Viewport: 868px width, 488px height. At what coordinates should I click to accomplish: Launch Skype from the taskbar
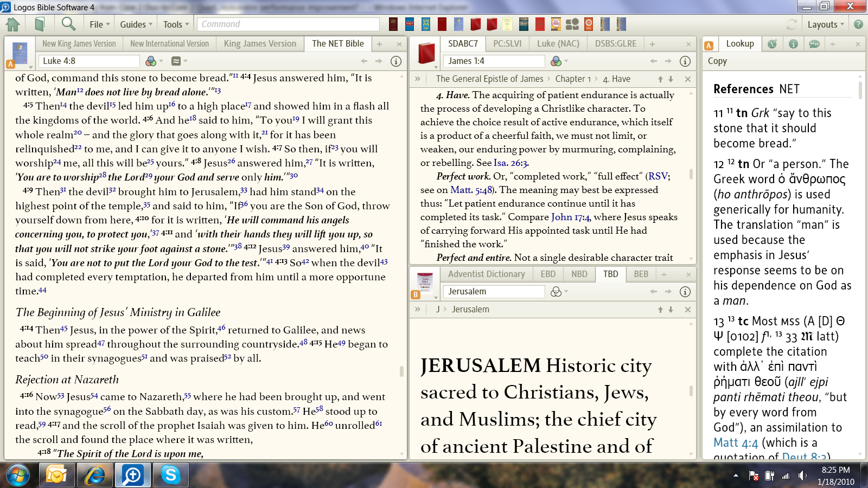click(170, 476)
